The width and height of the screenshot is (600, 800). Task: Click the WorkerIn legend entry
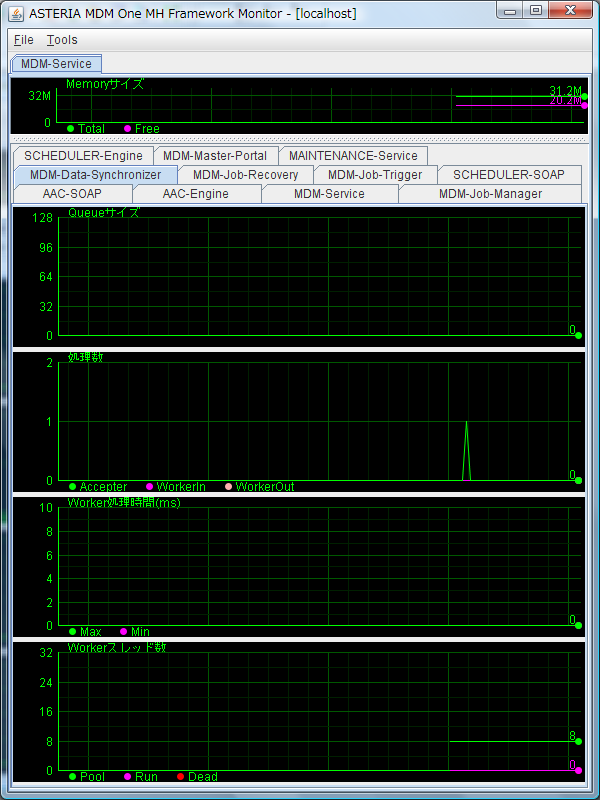click(176, 487)
